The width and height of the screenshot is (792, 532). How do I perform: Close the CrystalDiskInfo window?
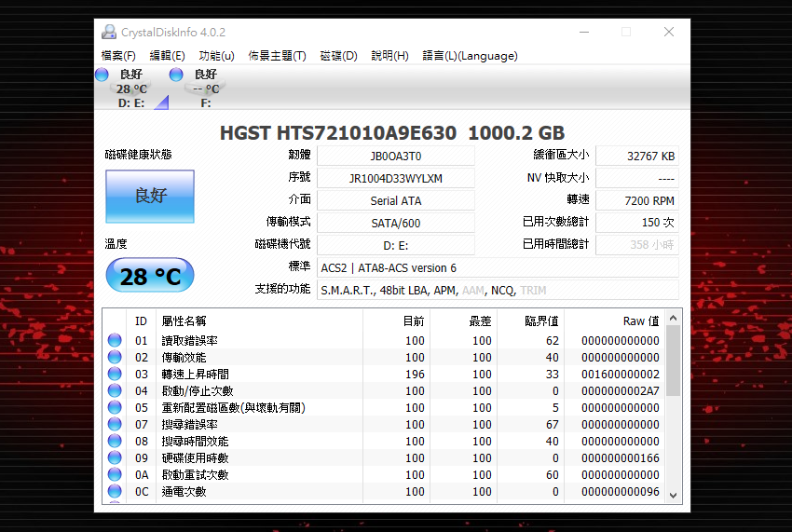pos(669,32)
